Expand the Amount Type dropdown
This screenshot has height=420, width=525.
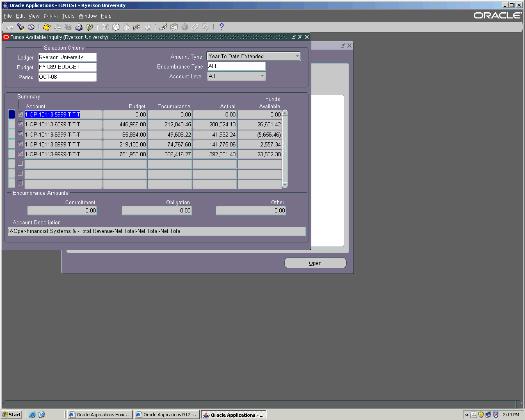(x=297, y=56)
